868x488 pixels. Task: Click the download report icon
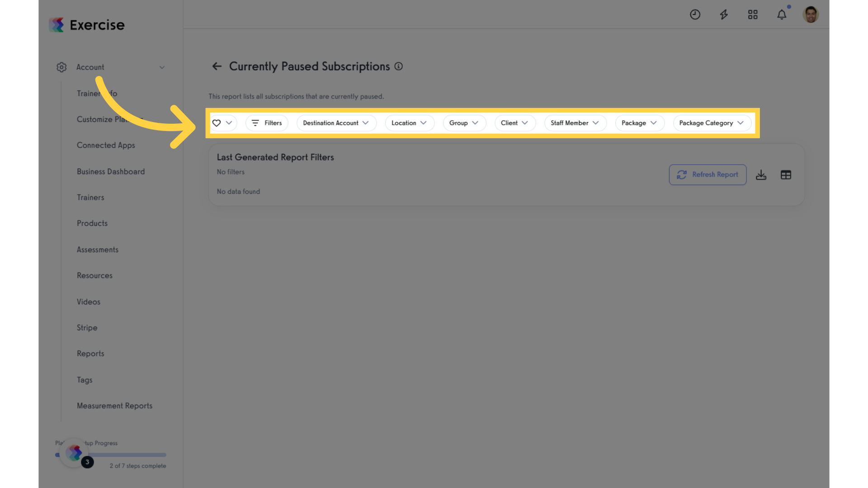point(761,175)
